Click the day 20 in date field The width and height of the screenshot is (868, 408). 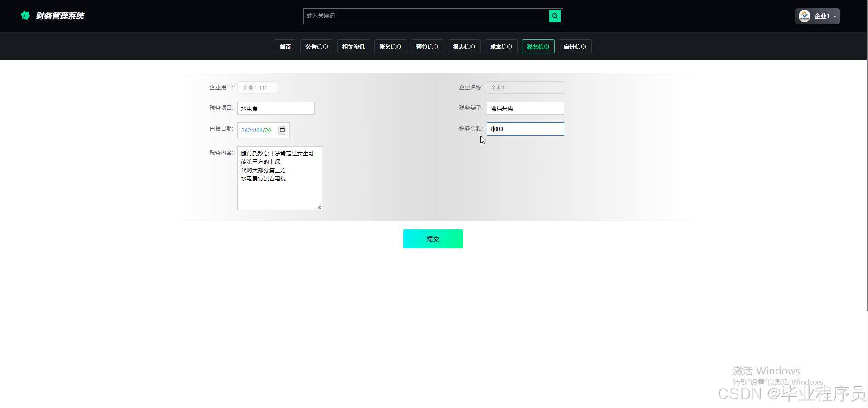coord(268,130)
